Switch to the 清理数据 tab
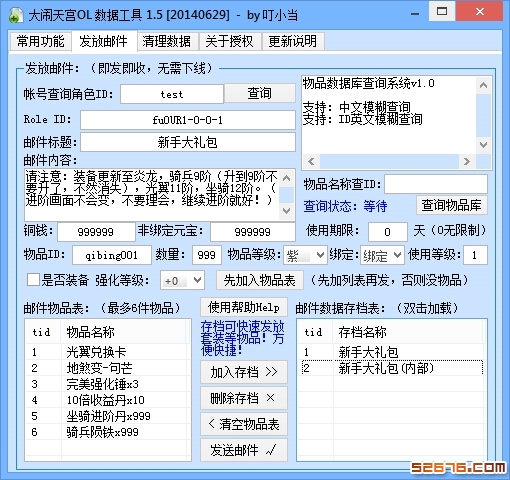The image size is (510, 480). (166, 41)
